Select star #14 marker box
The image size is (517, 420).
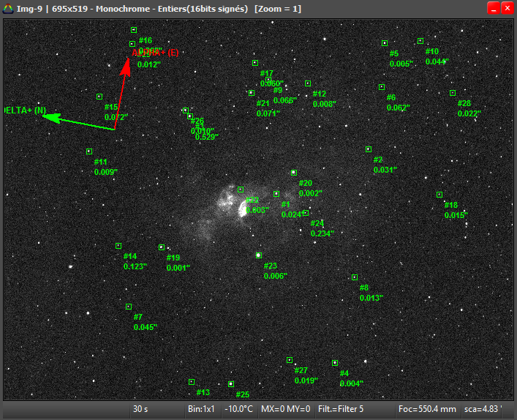point(118,246)
